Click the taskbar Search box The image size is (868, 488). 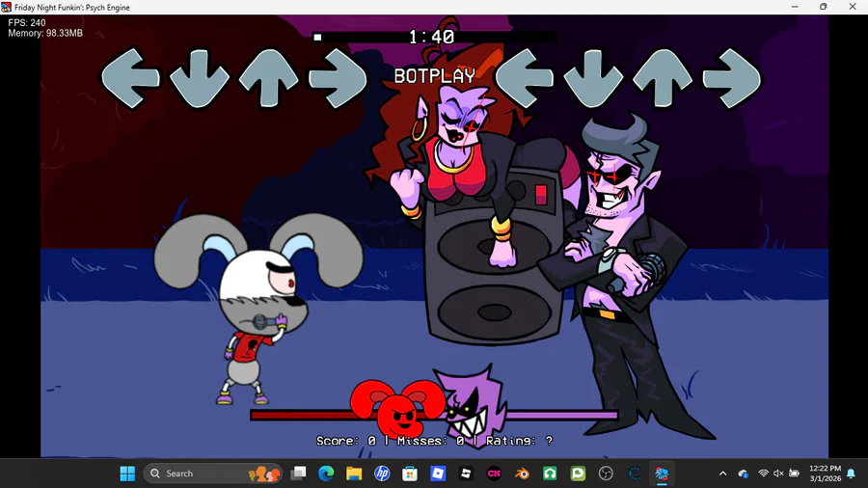pyautogui.click(x=213, y=474)
